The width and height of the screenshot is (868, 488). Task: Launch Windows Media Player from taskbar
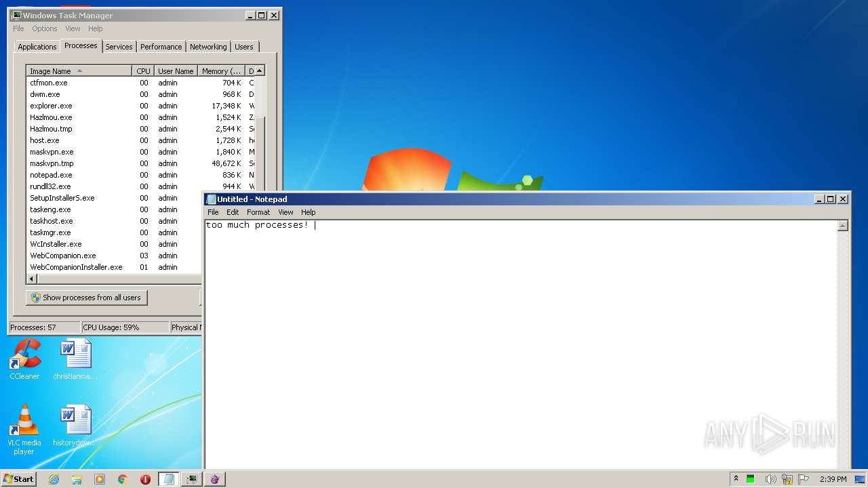pyautogui.click(x=100, y=479)
